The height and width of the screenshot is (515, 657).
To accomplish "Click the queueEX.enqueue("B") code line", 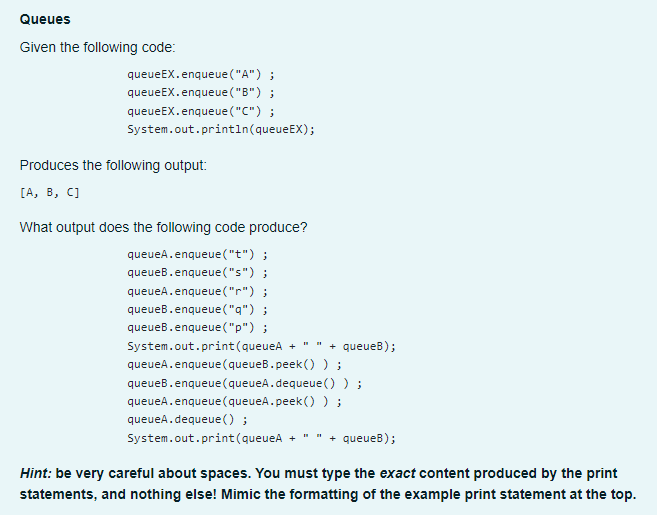I will [x=201, y=92].
